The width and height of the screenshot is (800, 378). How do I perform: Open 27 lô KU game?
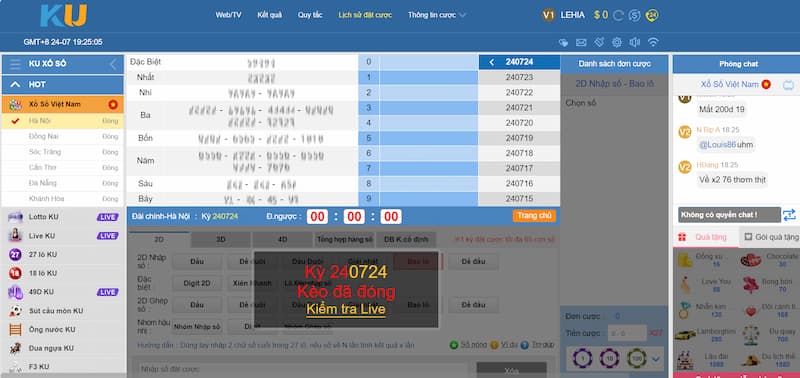click(x=63, y=255)
